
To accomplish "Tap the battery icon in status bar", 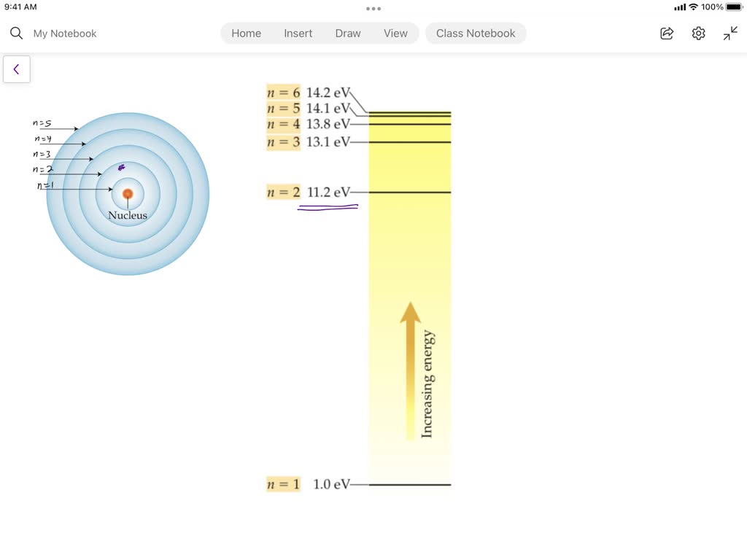I will coord(734,7).
